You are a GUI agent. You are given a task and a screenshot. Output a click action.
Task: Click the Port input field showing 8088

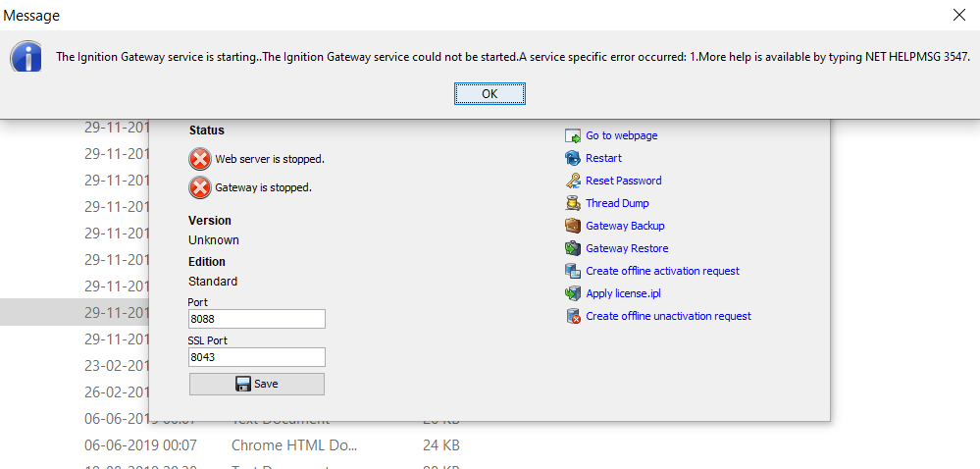click(x=256, y=318)
